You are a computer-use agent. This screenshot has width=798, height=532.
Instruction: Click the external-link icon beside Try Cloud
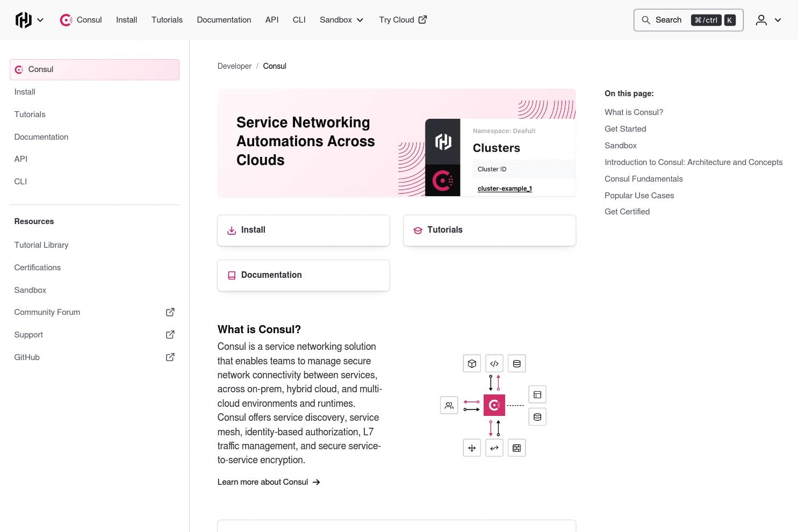423,19
